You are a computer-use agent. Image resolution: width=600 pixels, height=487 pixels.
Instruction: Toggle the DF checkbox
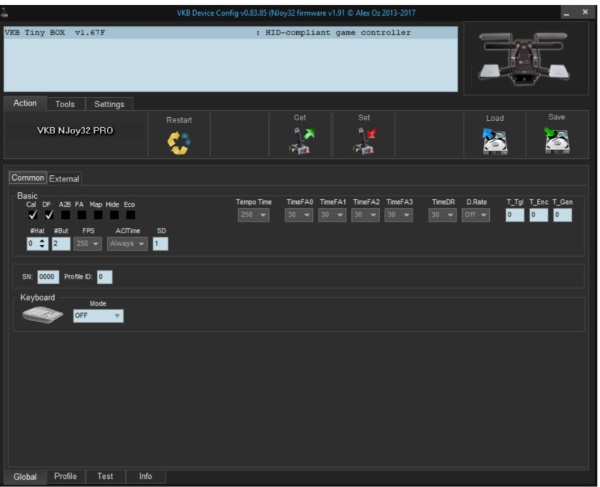[49, 215]
